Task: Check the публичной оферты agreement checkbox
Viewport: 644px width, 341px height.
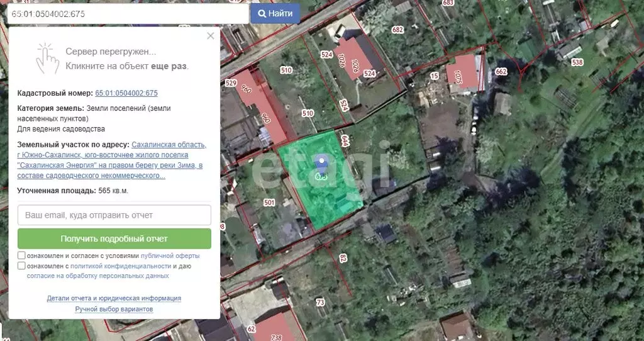Action: 22,255
